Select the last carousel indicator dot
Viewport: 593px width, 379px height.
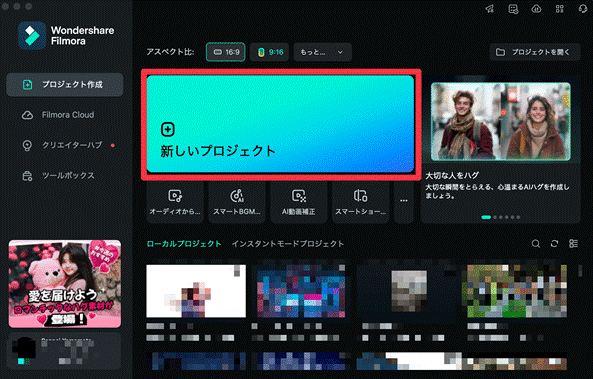coord(518,217)
